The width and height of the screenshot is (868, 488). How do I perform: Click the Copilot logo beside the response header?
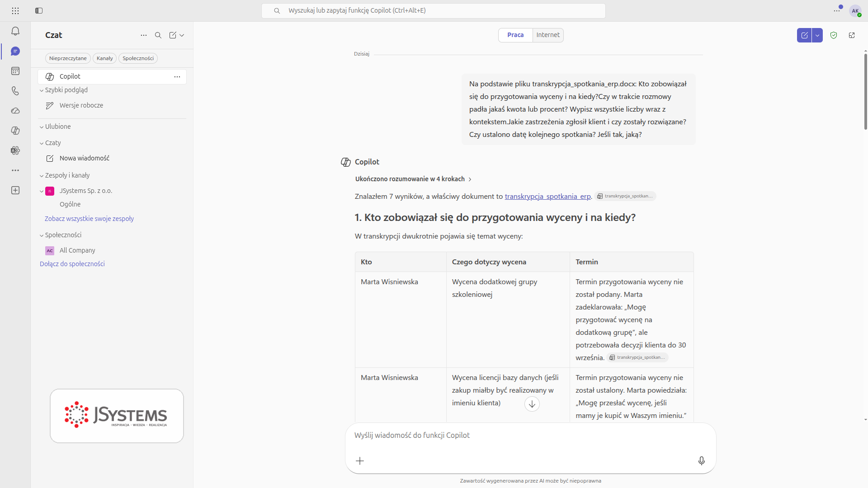(346, 162)
